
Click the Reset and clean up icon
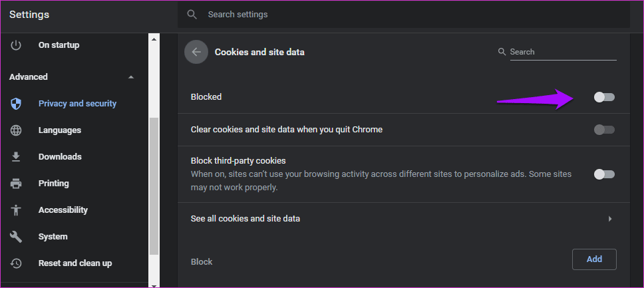[17, 263]
